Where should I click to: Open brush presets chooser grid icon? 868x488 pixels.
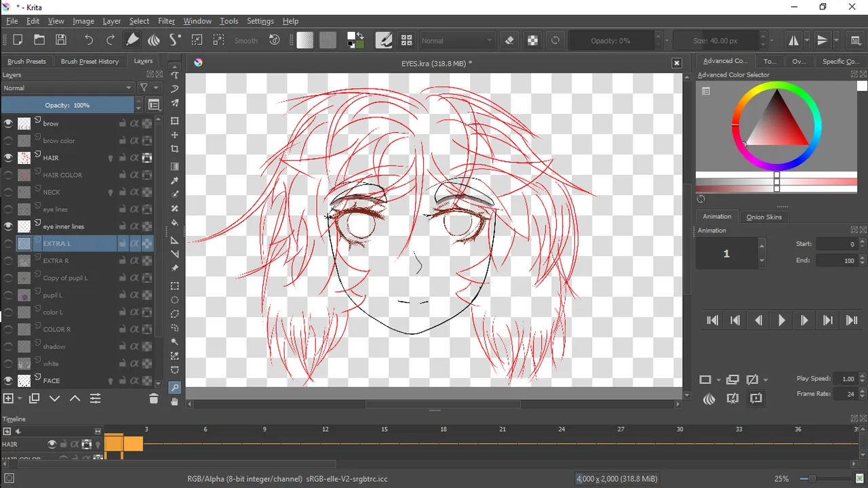coord(406,40)
